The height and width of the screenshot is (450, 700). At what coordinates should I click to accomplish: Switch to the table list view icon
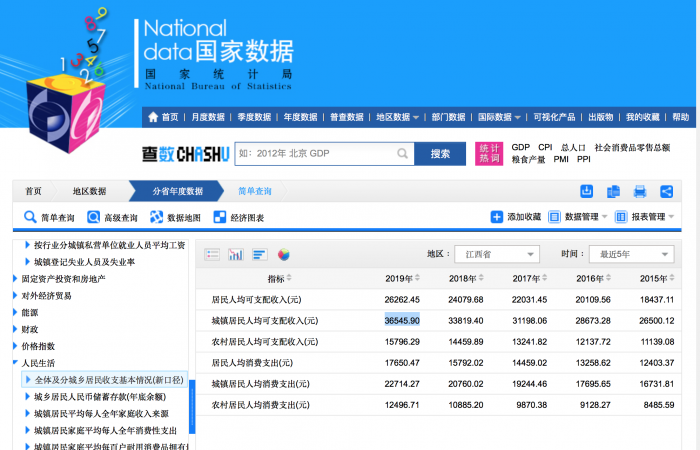(x=212, y=254)
